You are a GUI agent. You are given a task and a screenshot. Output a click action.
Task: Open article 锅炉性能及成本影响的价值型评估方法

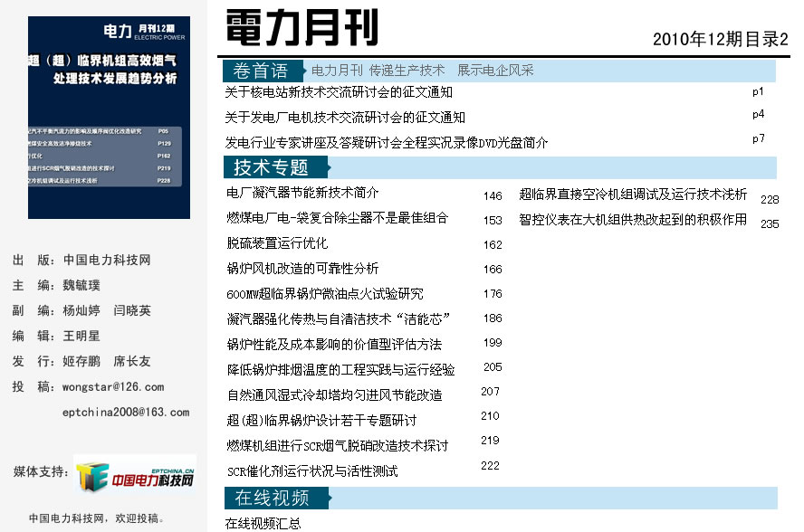click(334, 345)
